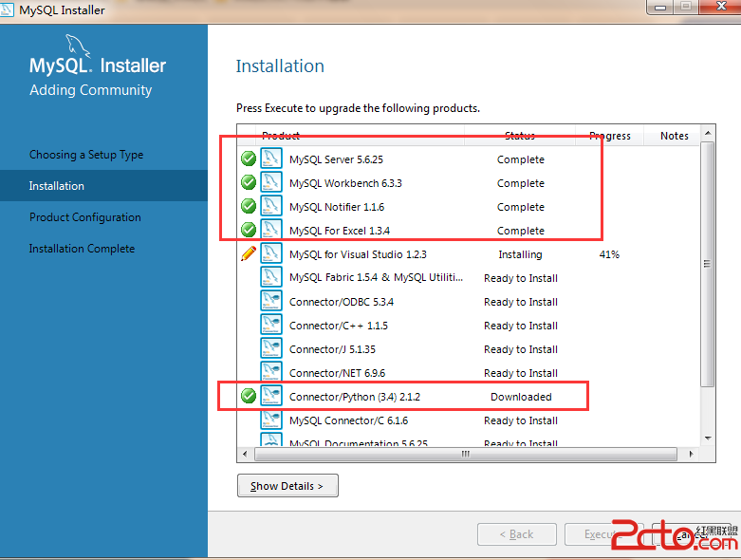Click the Connector/ODBC 5.3.4 product icon
This screenshot has height=560, width=741.
(x=271, y=301)
